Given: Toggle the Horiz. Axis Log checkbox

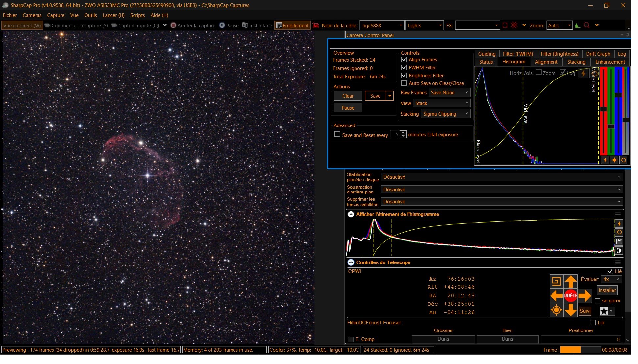Looking at the screenshot, I should (563, 72).
